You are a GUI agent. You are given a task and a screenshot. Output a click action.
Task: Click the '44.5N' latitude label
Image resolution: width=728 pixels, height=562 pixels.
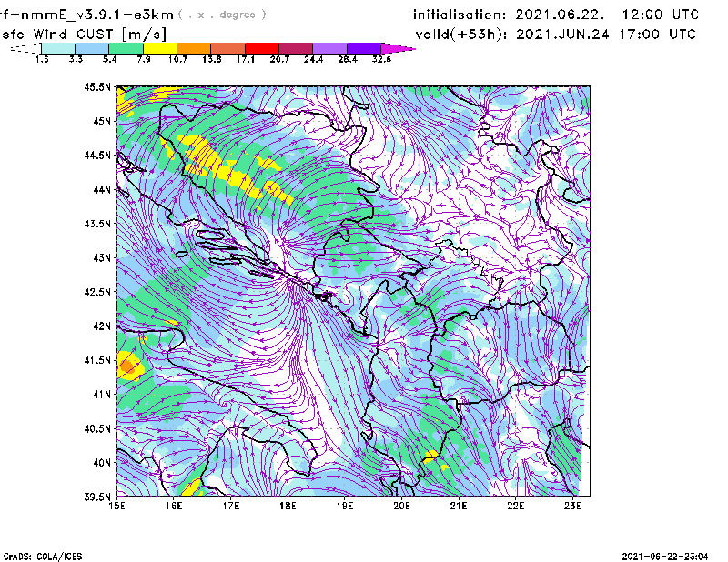97,155
